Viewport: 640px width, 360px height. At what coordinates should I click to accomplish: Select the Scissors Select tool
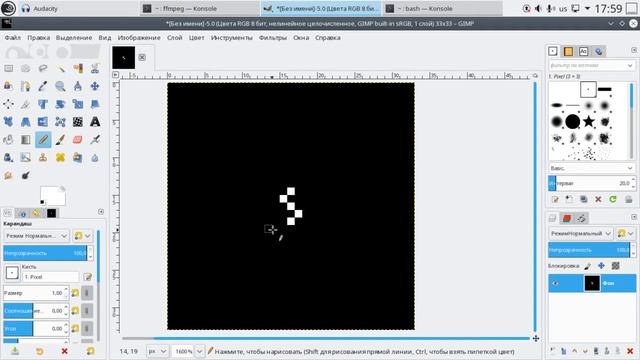[95, 69]
